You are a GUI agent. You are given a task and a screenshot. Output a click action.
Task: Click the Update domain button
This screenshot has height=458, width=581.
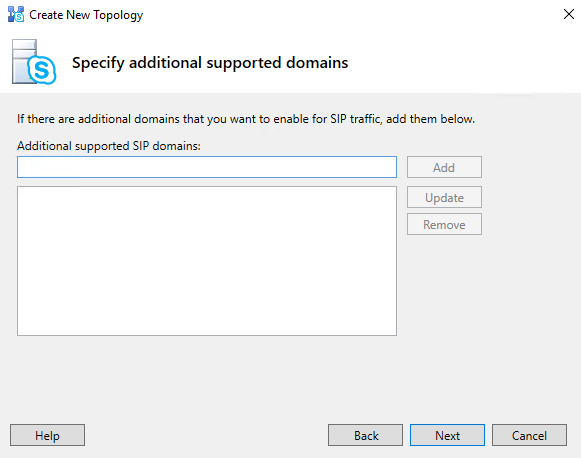click(444, 197)
